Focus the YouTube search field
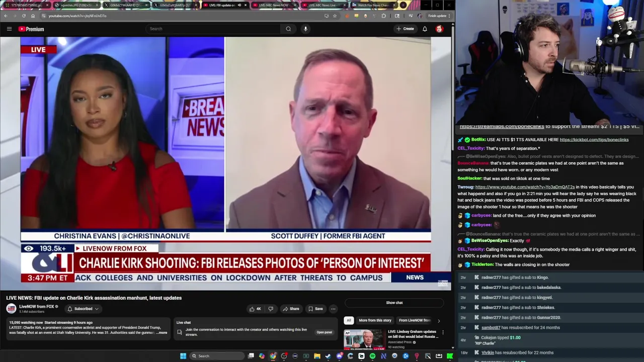Viewport: 644px width, 362px height. coord(214,29)
